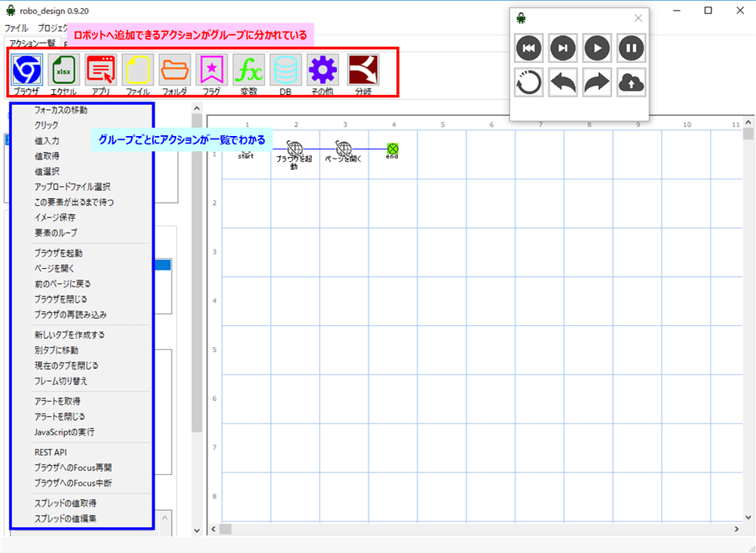Click the canvas horizontal scrollbar right arrow
The width and height of the screenshot is (756, 553).
click(737, 529)
